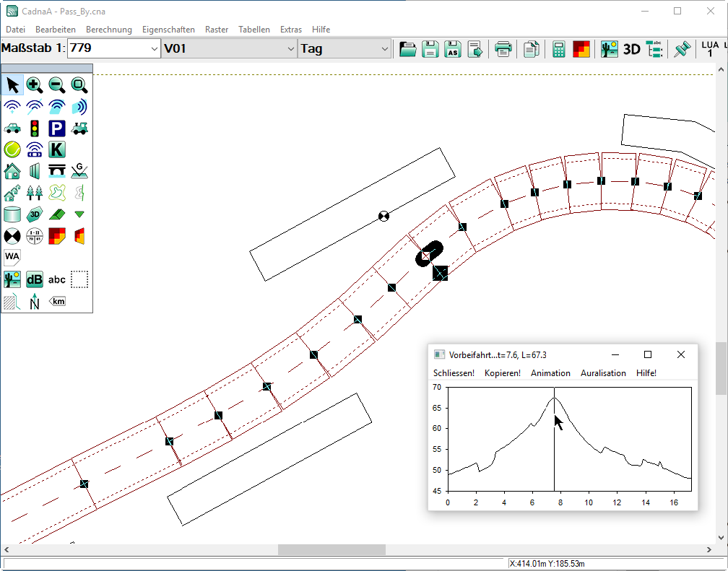Image resolution: width=728 pixels, height=571 pixels.
Task: Click the WA level box tool
Action: coord(12,257)
